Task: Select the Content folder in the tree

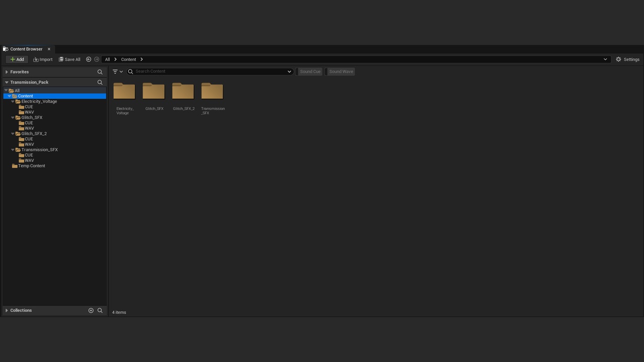Action: coord(55,96)
